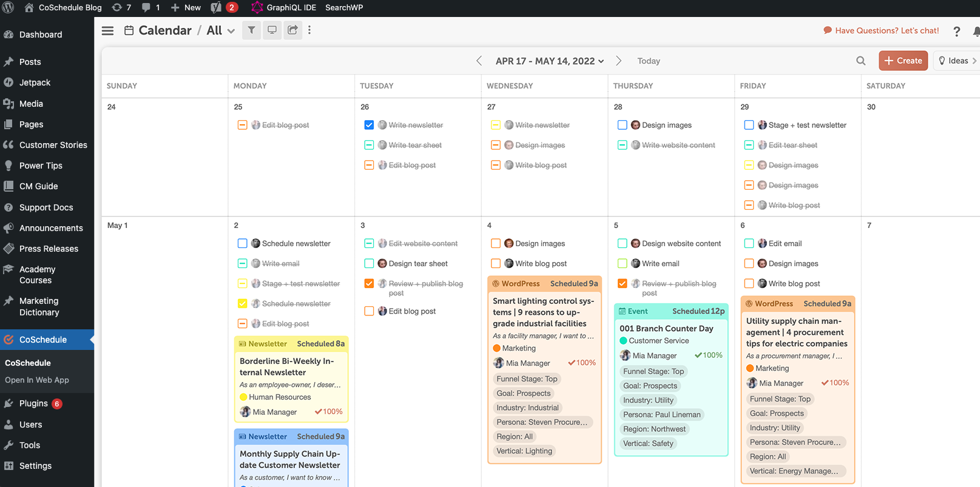980x487 pixels.
Task: Uncheck the Write newsletter task on Tuesday 26
Action: (369, 125)
